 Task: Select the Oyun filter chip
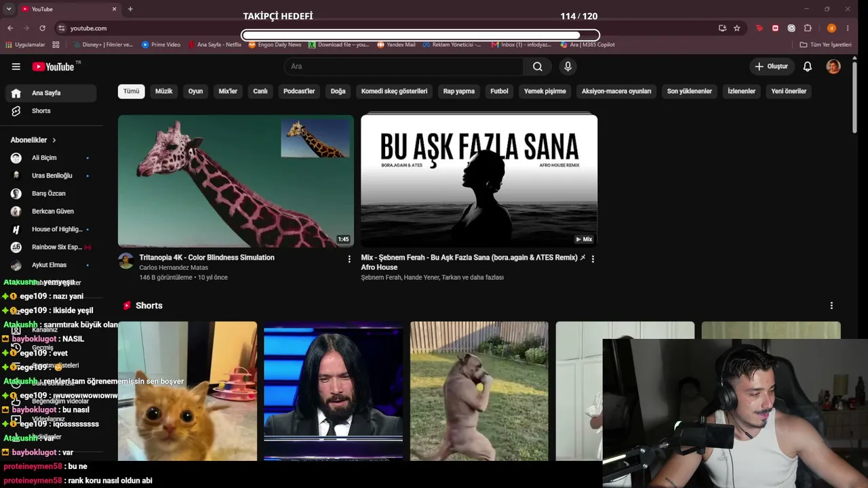195,91
